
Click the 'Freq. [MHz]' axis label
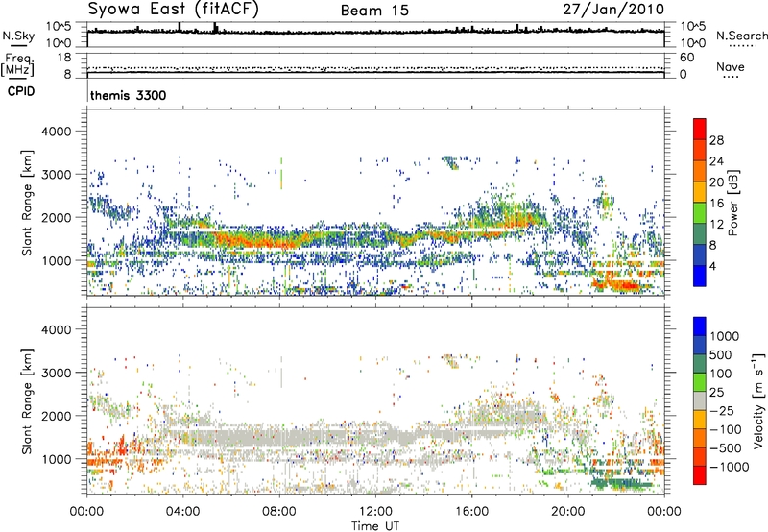pyautogui.click(x=17, y=64)
